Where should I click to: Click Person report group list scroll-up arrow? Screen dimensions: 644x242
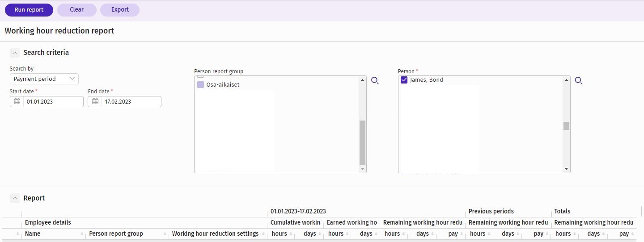click(x=362, y=80)
